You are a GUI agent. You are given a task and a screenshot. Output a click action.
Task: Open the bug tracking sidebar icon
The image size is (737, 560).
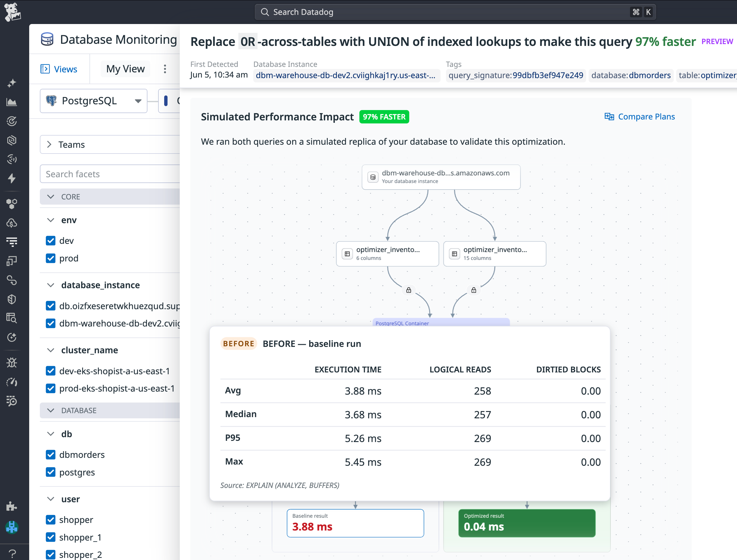click(12, 362)
